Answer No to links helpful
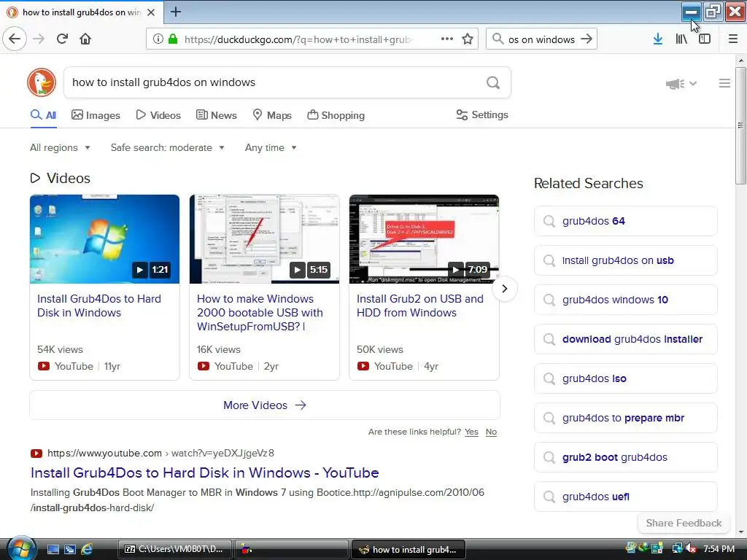 pos(491,432)
